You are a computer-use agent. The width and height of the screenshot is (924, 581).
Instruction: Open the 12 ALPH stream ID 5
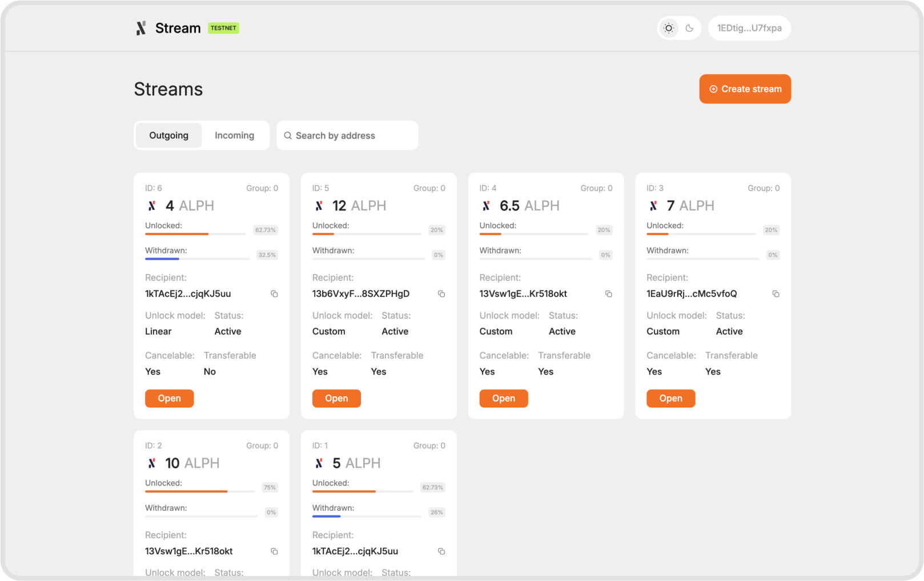(x=336, y=398)
